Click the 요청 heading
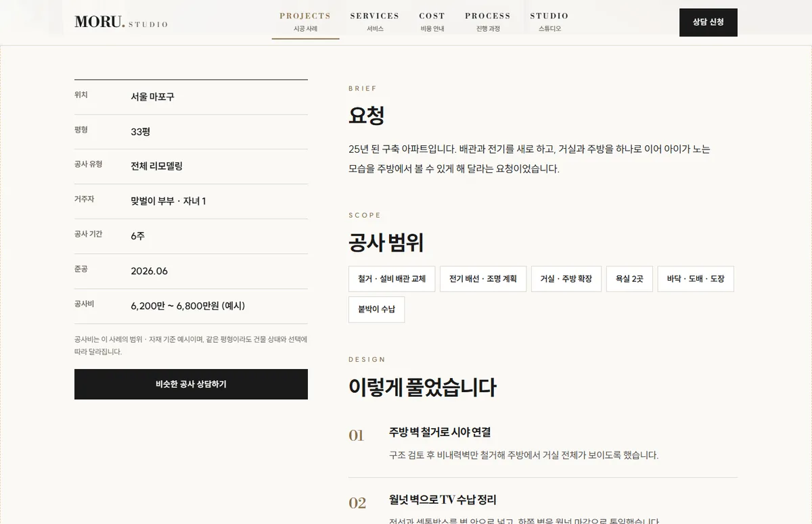Viewport: 812px width, 524px height. point(367,116)
